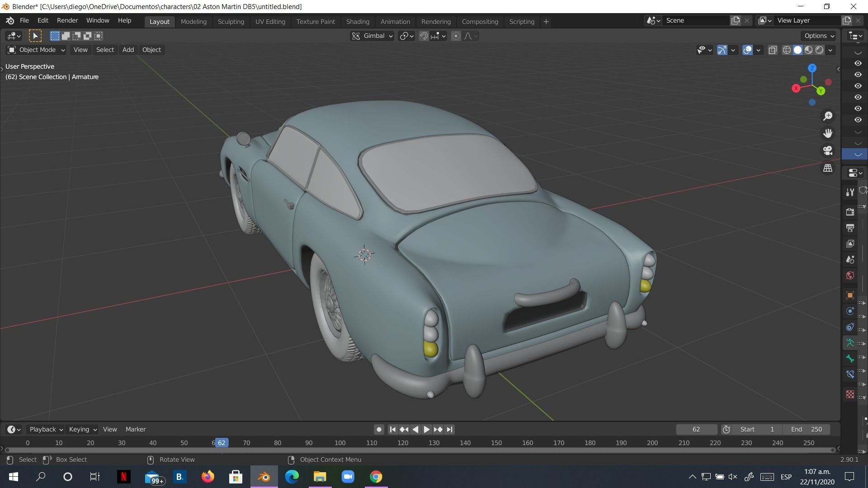Click the Y axis on the navigation gizmo
Screen dimensions: 868x488
point(821,91)
